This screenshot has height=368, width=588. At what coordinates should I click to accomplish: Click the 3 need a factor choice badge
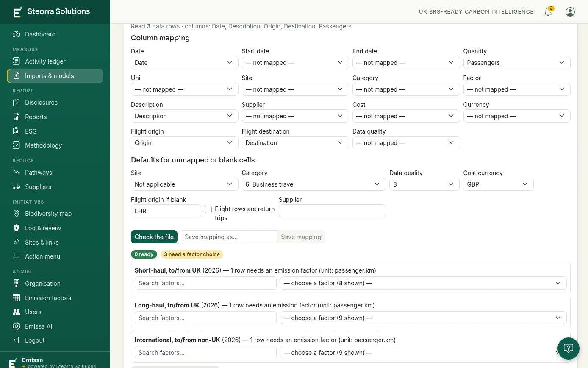click(x=192, y=254)
